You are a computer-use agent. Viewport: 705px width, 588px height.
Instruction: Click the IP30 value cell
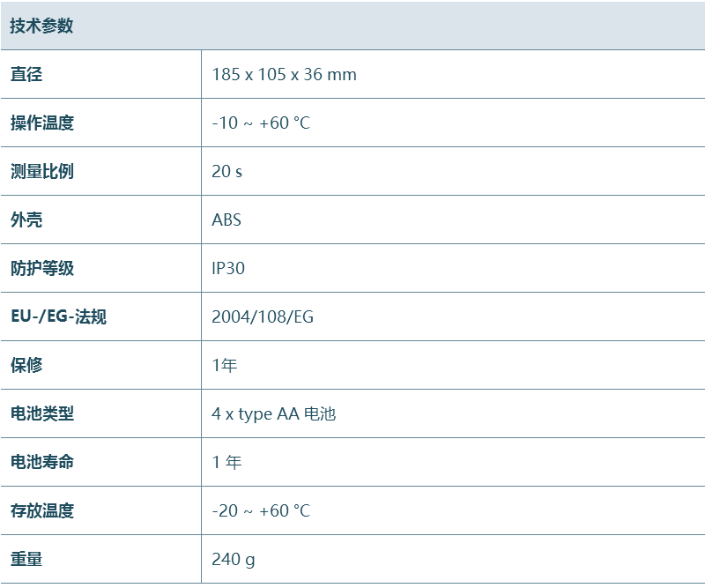[x=228, y=268]
